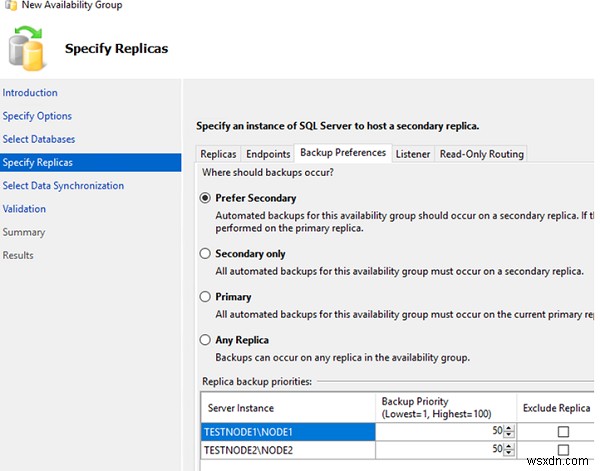The height and width of the screenshot is (471, 600).
Task: Check Exclude Replica for TESTNODE1\NODE1
Action: pos(563,432)
